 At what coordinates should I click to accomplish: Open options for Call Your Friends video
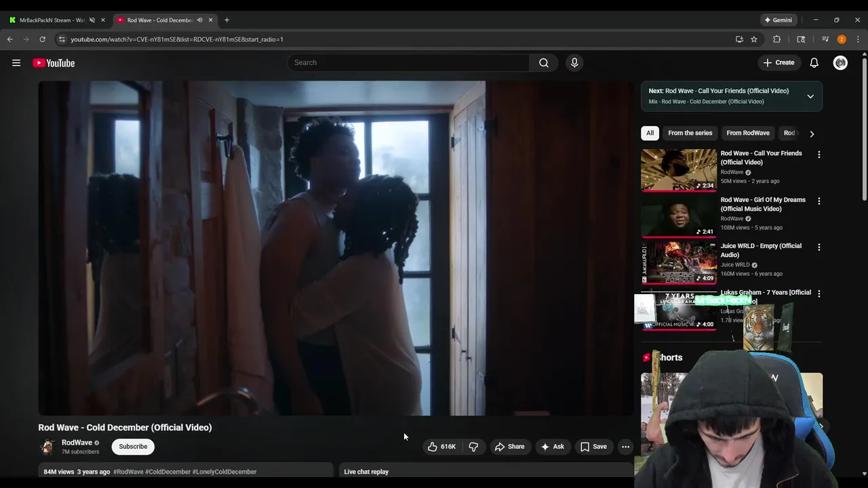[818, 155]
